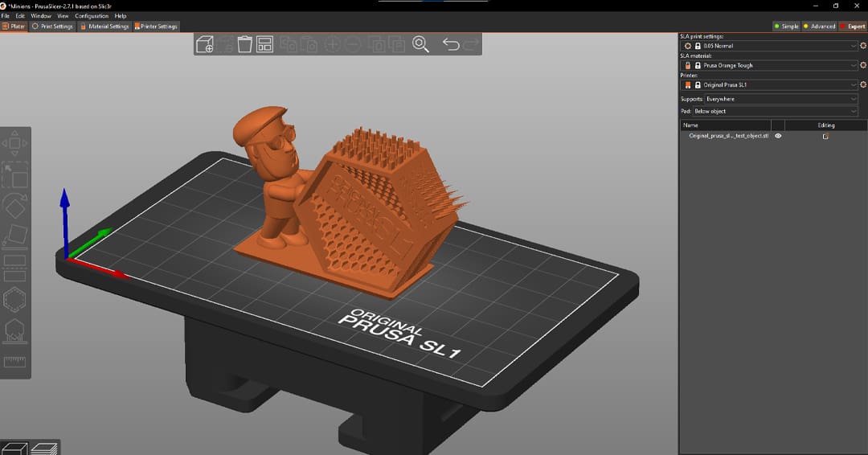Open the Pad dropdown set to Below object
The image size is (868, 455).
click(775, 111)
